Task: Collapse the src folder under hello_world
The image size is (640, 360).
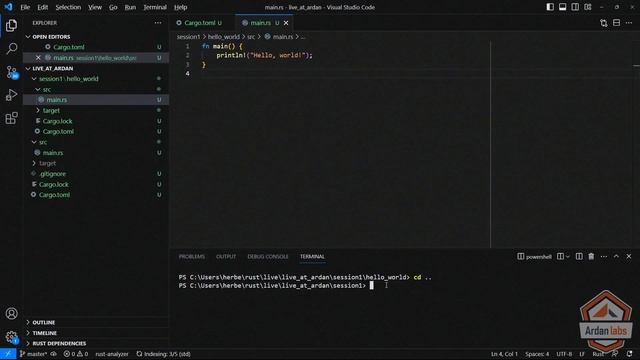Action: (x=96, y=89)
